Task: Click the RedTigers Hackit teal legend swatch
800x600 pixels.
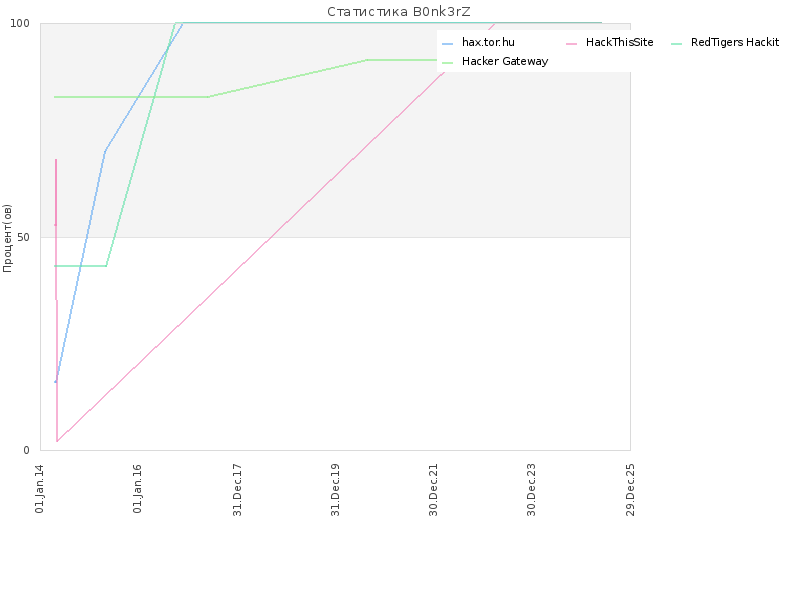Action: click(677, 44)
